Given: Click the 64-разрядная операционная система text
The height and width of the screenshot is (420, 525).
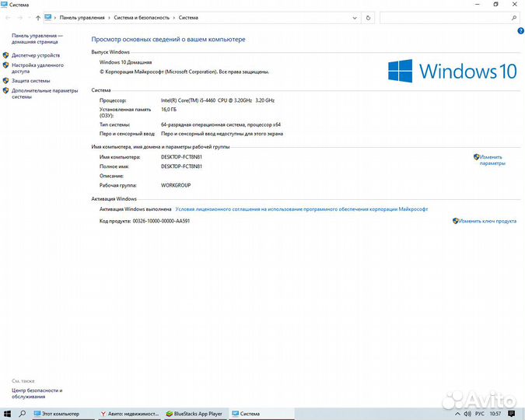Looking at the screenshot, I should pyautogui.click(x=221, y=124).
